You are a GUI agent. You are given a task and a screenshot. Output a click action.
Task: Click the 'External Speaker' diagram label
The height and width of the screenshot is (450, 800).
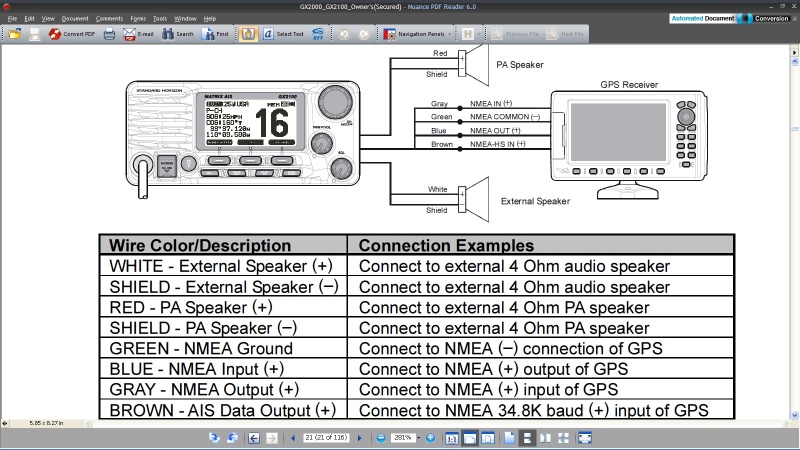point(535,201)
